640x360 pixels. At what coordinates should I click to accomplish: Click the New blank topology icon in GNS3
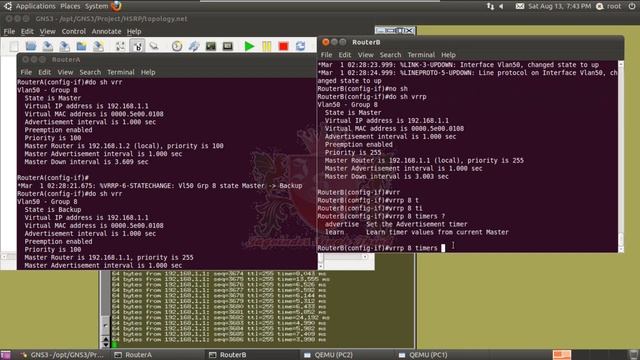[13, 46]
